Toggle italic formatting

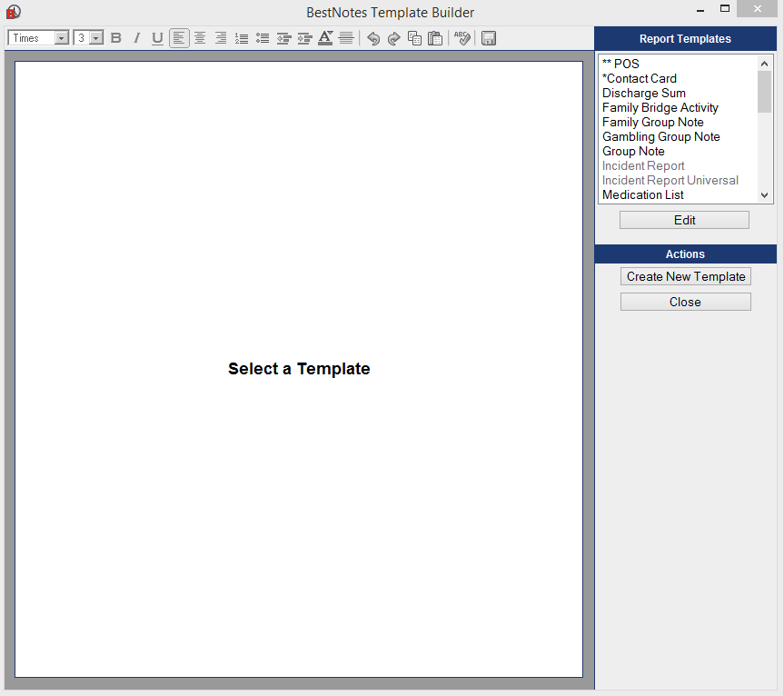tap(136, 38)
